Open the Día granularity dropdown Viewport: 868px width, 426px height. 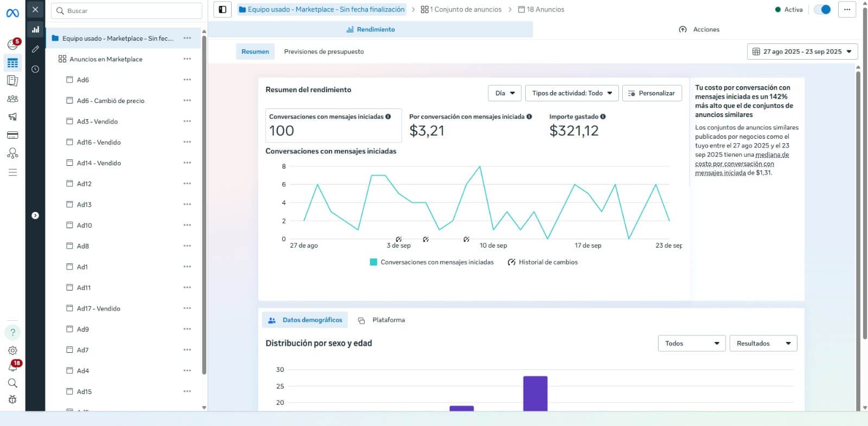(505, 93)
